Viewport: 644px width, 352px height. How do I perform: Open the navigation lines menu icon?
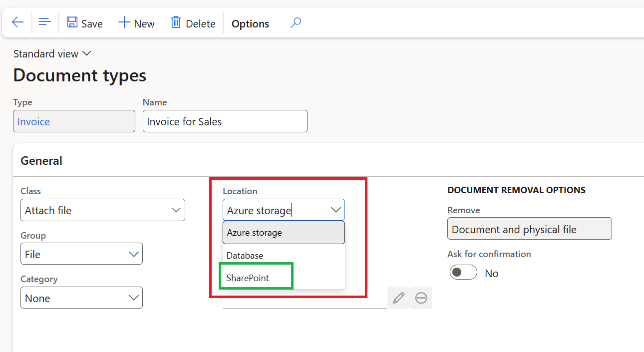pos(45,22)
